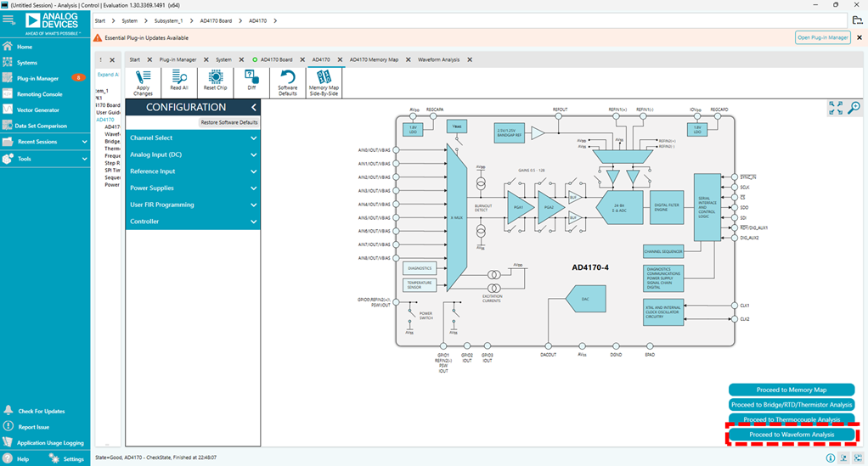Click the Read All icon
Screen dimensions: 868x466
point(178,82)
